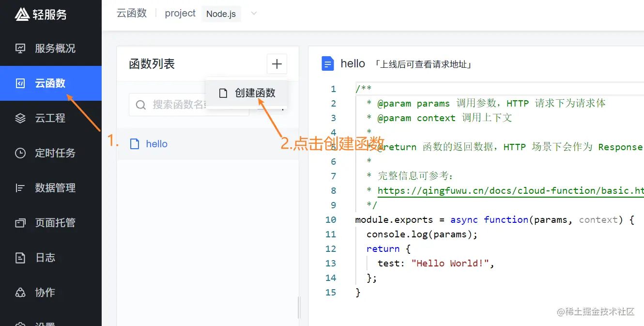Click the hello title in editor header
Viewport: 644px width, 326px height.
pos(353,63)
